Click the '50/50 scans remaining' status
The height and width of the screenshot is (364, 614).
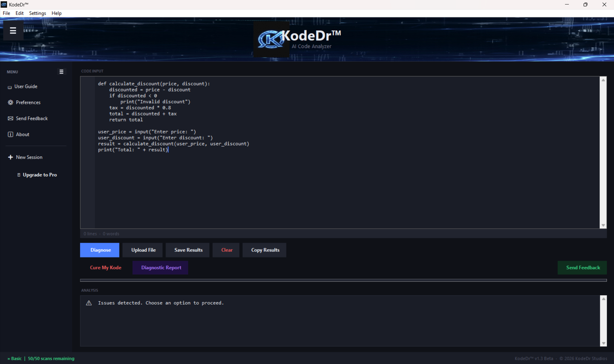point(51,358)
